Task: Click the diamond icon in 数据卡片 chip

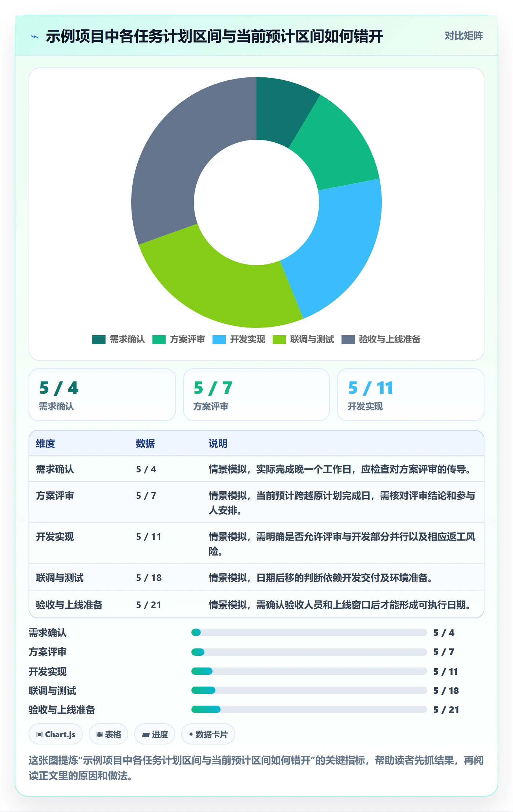Action: click(191, 734)
